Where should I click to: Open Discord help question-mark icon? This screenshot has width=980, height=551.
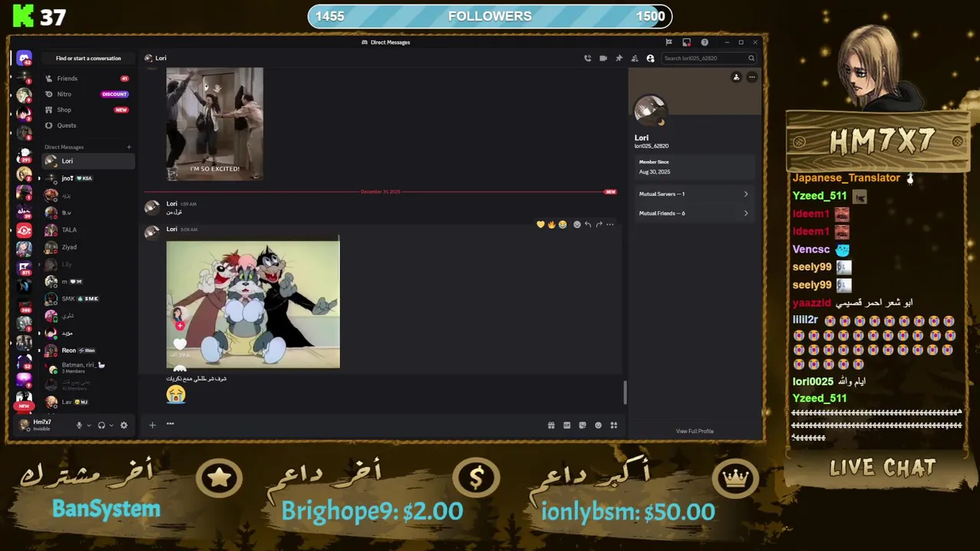[704, 42]
